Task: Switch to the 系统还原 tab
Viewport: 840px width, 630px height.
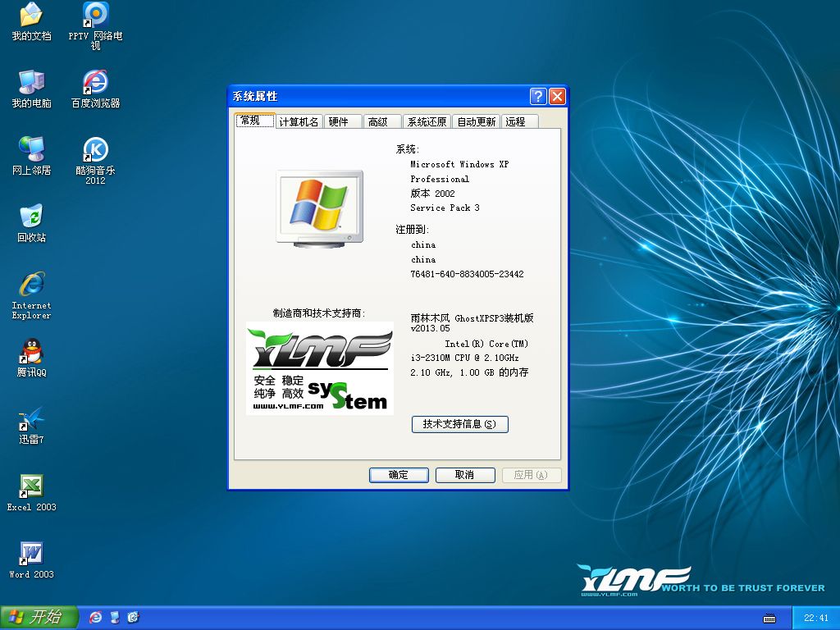Action: [427, 122]
